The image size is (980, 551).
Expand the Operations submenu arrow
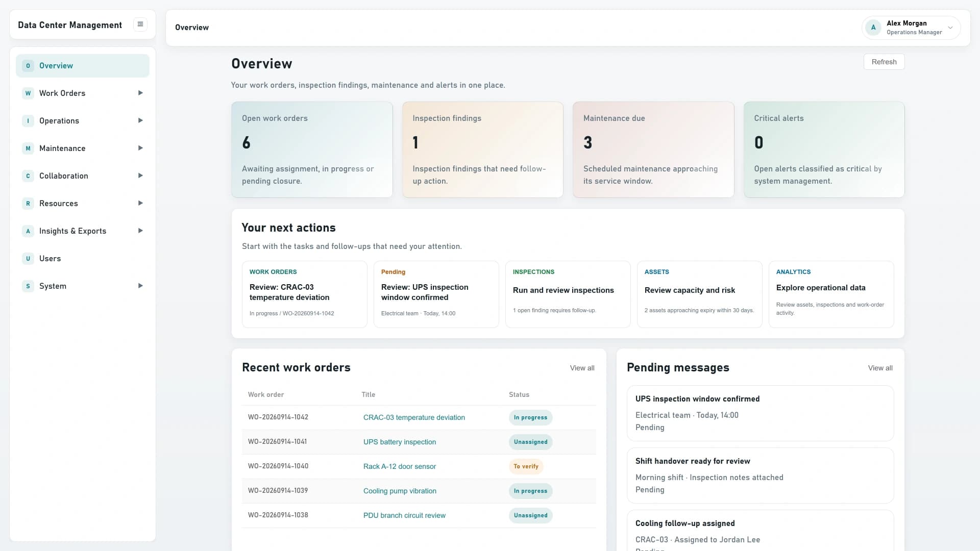[x=140, y=120]
